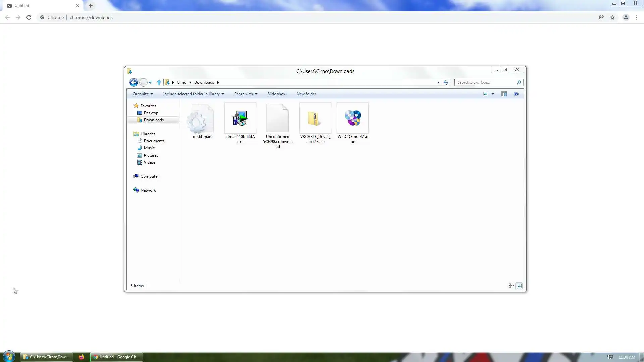The width and height of the screenshot is (644, 362).
Task: Switch to details view in status bar
Action: click(511, 286)
